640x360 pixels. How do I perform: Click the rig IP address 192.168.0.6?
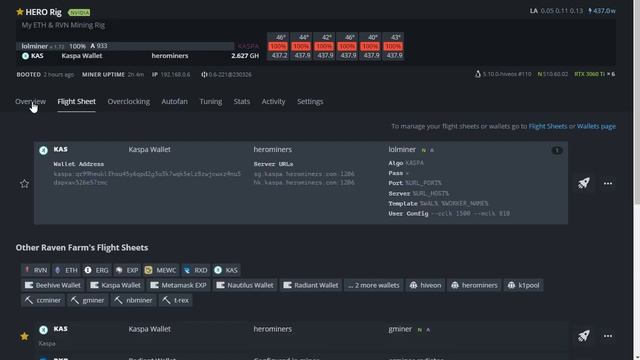(175, 75)
